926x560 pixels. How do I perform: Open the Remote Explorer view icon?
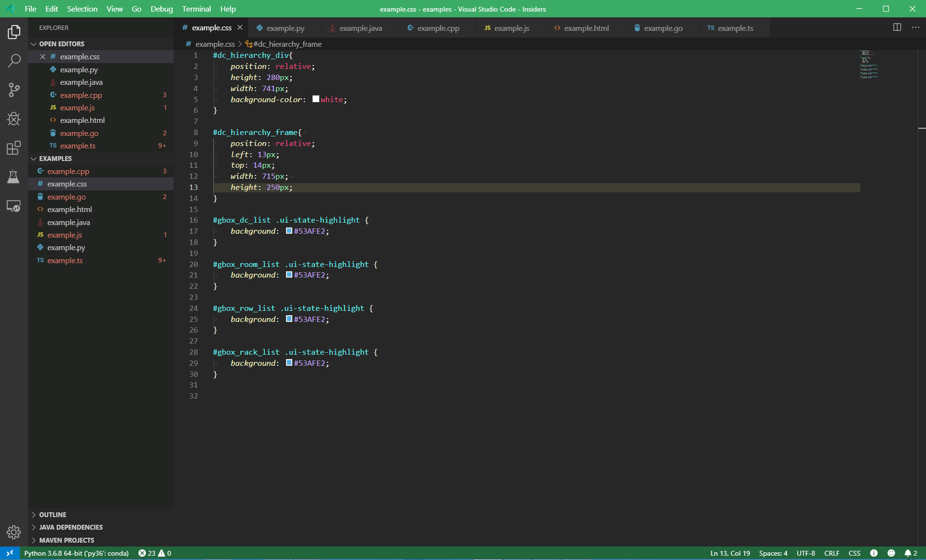tap(14, 206)
